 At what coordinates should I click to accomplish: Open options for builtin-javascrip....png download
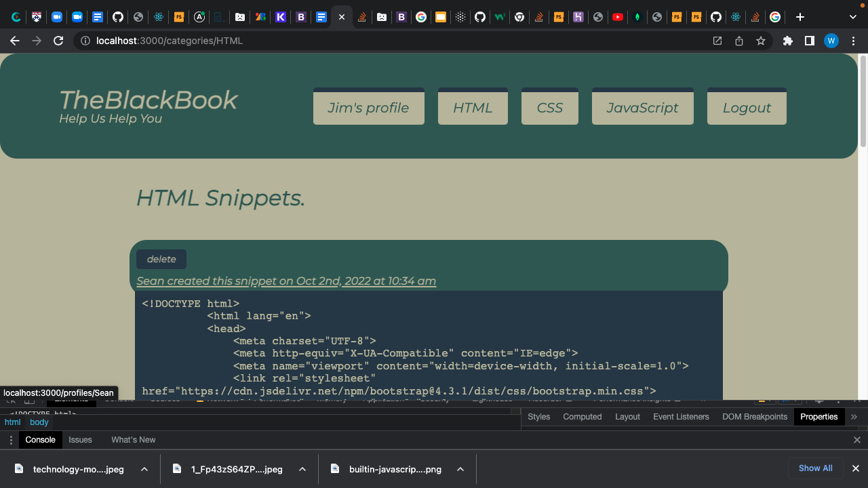click(460, 469)
